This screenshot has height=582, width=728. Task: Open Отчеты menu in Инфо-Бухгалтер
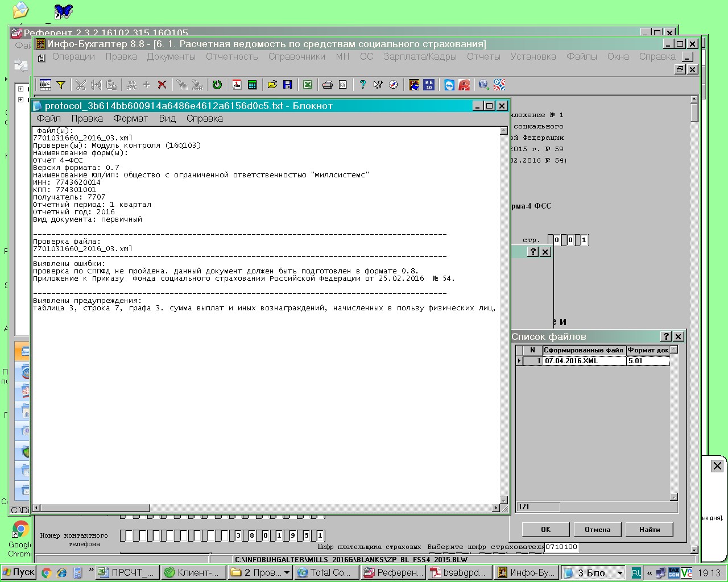pos(483,56)
